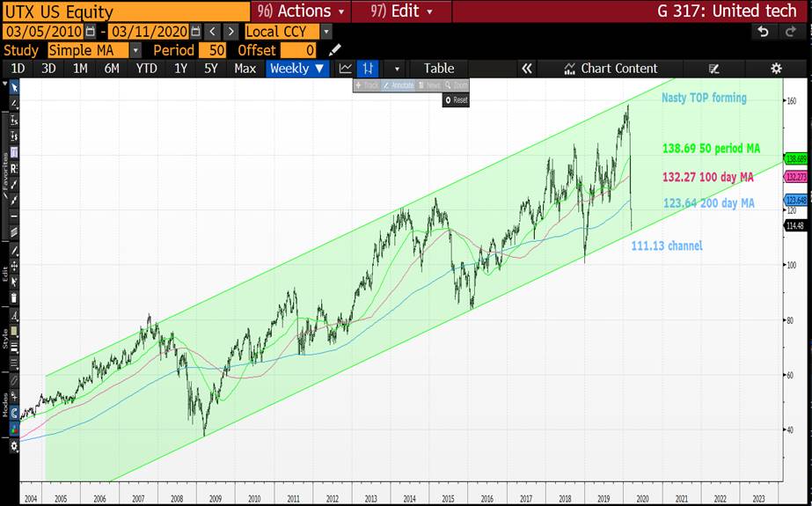Click the R regression tool icon
This screenshot has width=812, height=506.
tap(14, 168)
